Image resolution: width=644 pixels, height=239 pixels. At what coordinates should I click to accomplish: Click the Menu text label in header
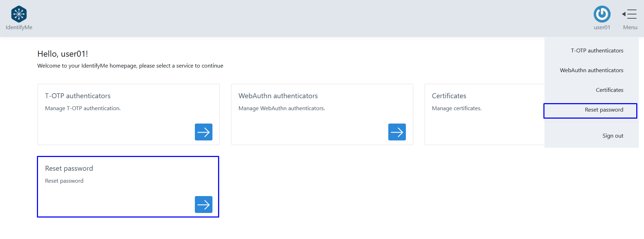coord(630,27)
